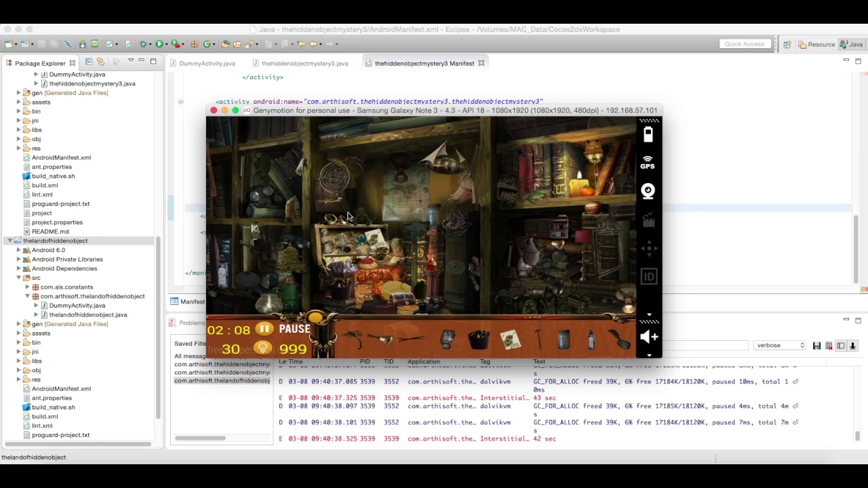The width and height of the screenshot is (868, 488).
Task: Open Genymotion GPS widget
Action: point(648,163)
